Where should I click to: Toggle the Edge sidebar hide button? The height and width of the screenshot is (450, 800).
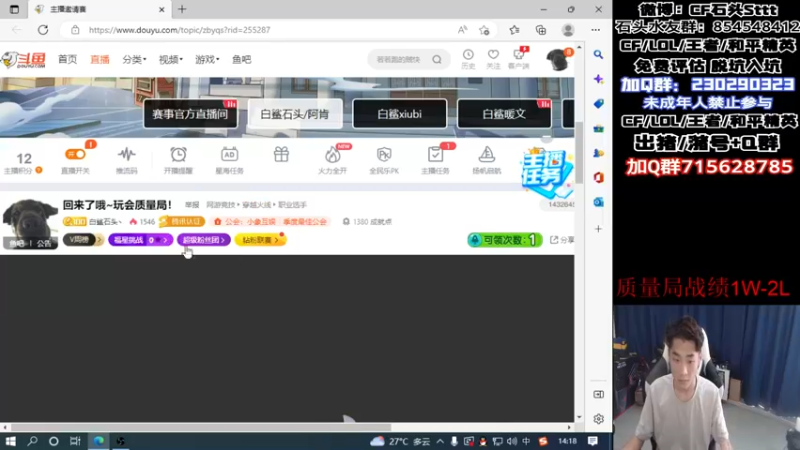point(598,394)
